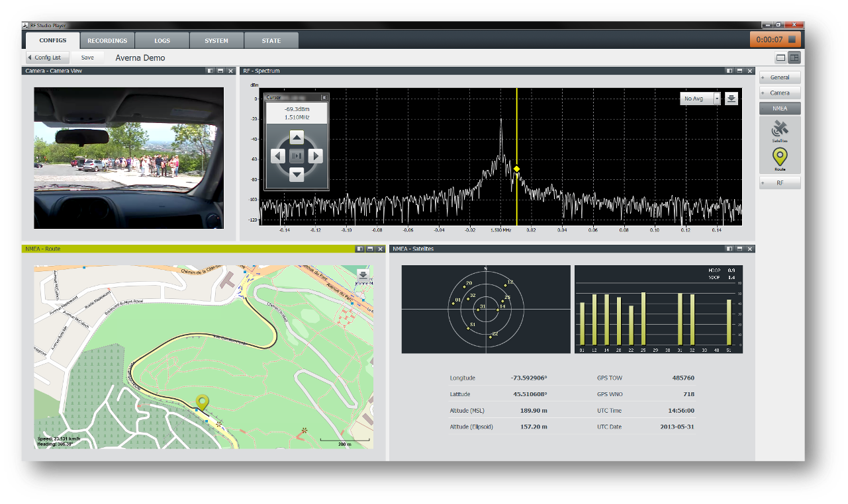The image size is (848, 504).
Task: Collapse the NMEA section in sidebar
Action: [779, 108]
